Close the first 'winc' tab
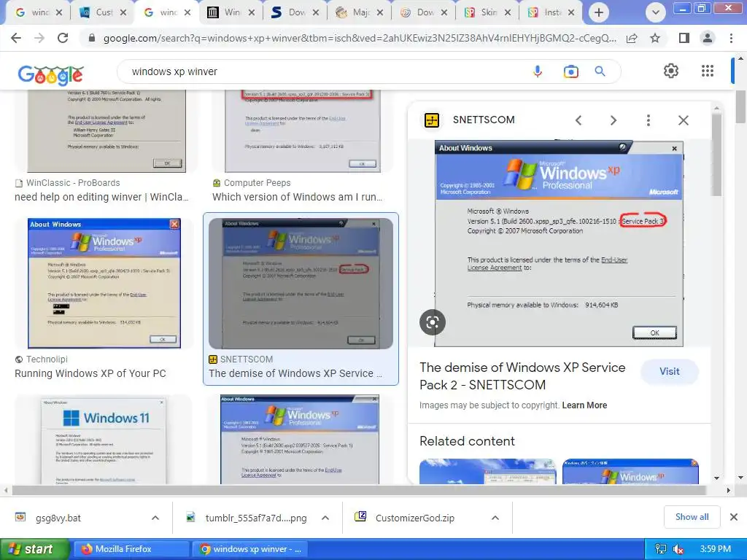This screenshot has height=560, width=747. (x=59, y=13)
